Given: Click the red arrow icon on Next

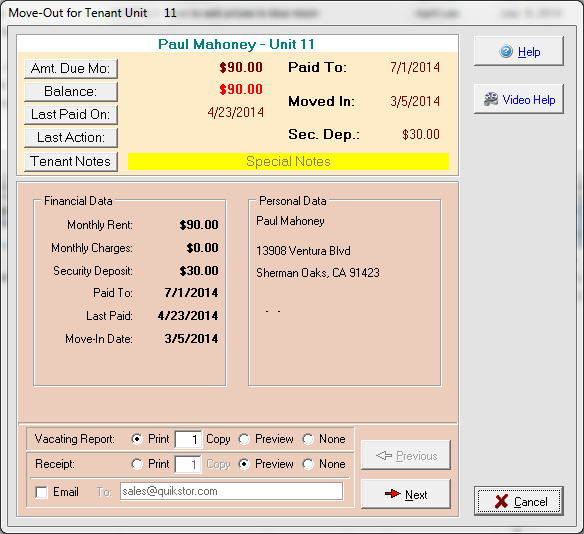Looking at the screenshot, I should (x=393, y=494).
